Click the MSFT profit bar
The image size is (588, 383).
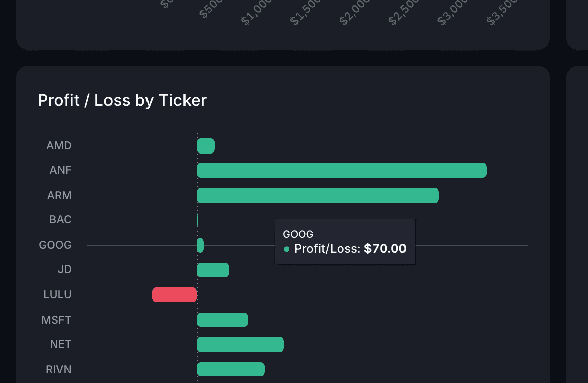point(223,320)
